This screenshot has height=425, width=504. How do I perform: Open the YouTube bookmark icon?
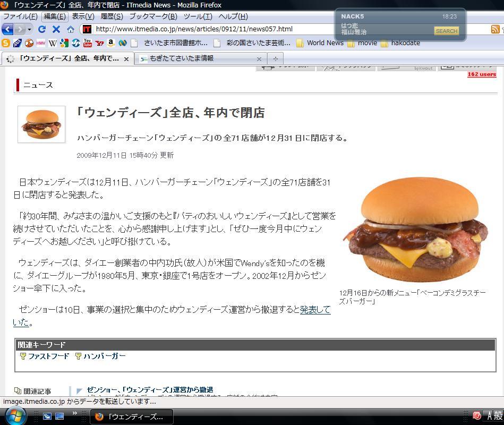(88, 42)
